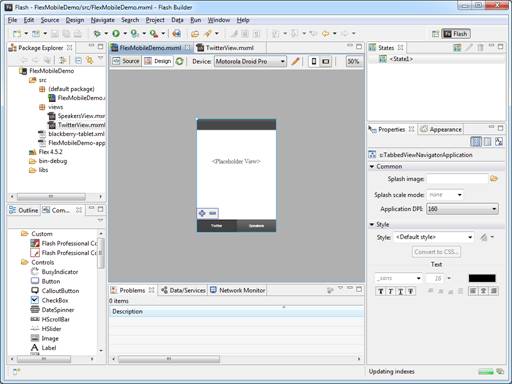This screenshot has height=384, width=512.
Task: Switch Properties to Alphabetical view icon
Action: click(499, 142)
